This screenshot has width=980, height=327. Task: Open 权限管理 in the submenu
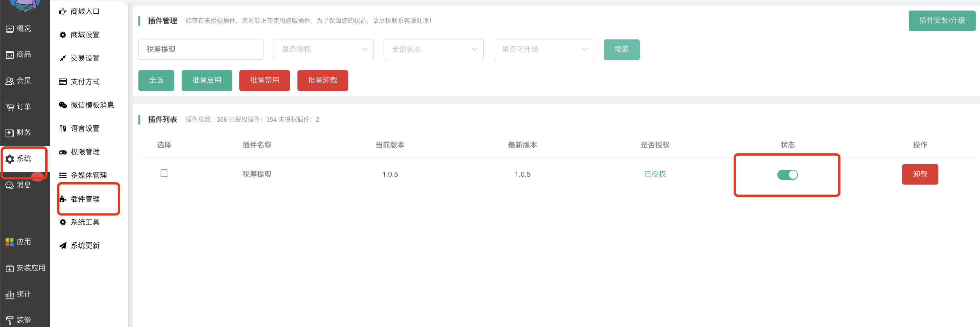click(x=85, y=152)
